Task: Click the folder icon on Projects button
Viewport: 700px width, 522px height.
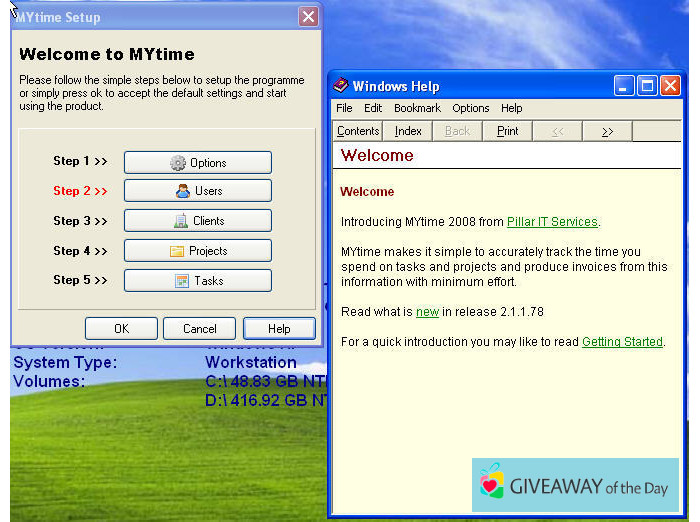Action: click(177, 251)
